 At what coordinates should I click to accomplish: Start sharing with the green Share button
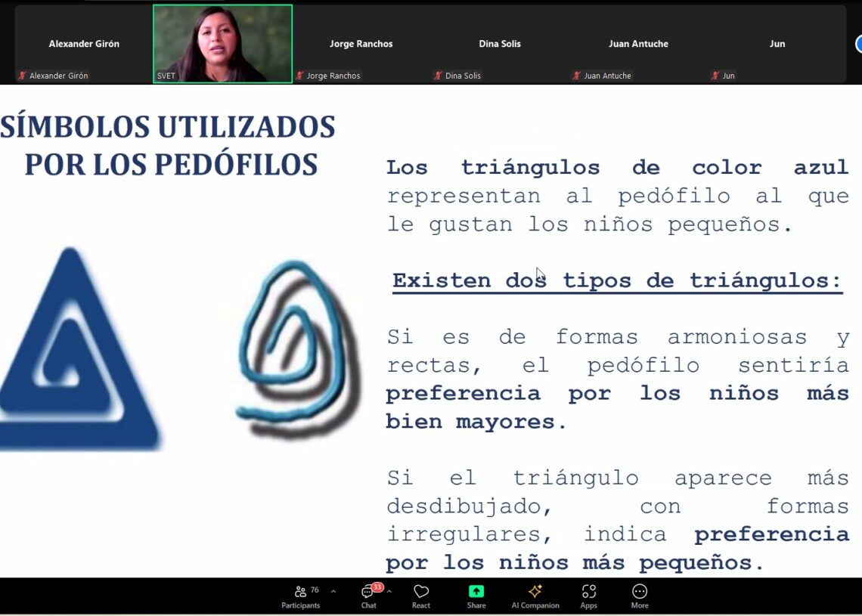click(476, 596)
